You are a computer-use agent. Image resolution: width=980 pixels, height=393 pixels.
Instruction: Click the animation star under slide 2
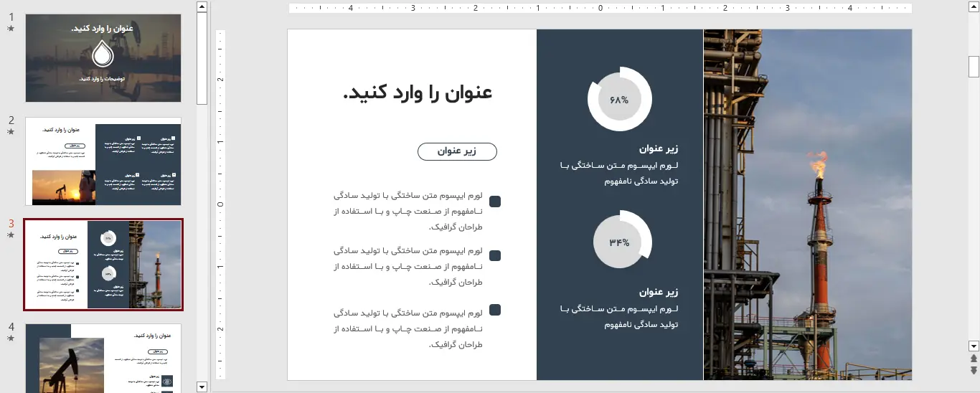pyautogui.click(x=10, y=132)
